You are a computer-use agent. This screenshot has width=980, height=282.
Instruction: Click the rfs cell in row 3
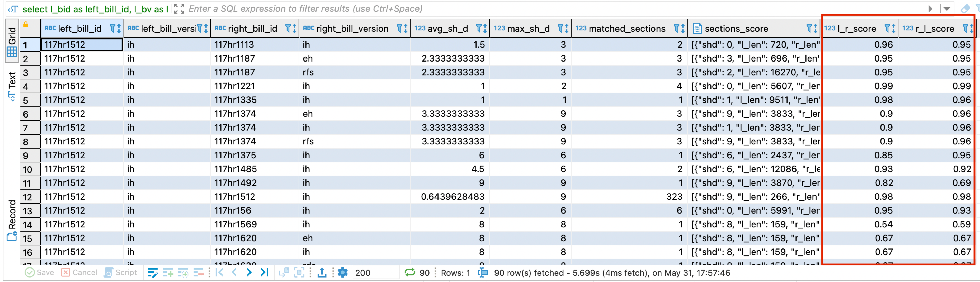coord(355,72)
